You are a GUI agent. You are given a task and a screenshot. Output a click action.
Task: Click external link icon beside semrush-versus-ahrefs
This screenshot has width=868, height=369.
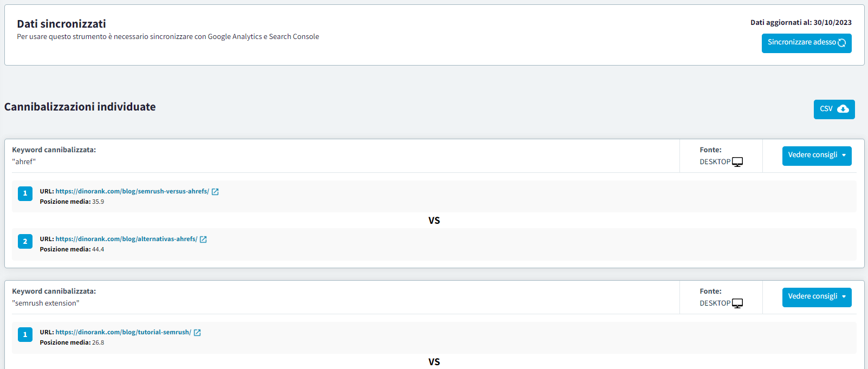point(215,192)
